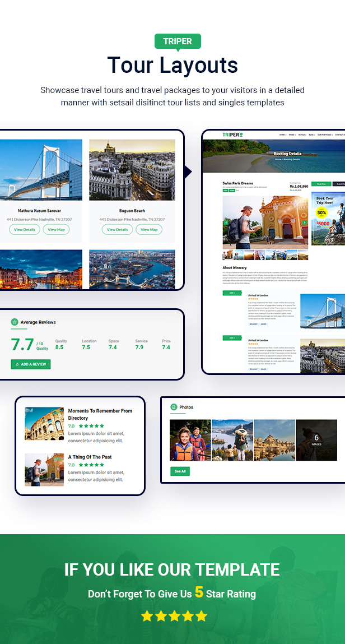Click the star icon beside Average Reviews

point(15,322)
